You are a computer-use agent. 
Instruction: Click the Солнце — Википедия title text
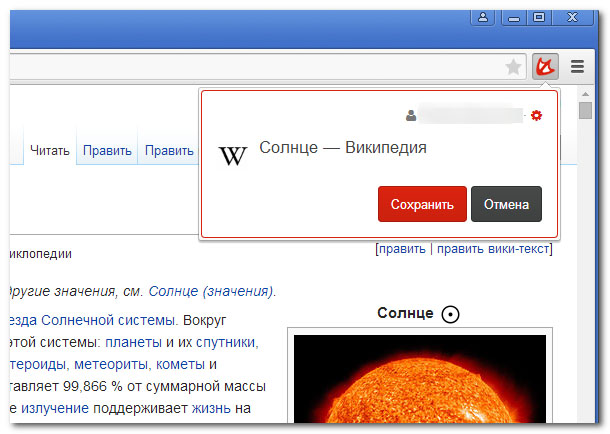(x=343, y=148)
